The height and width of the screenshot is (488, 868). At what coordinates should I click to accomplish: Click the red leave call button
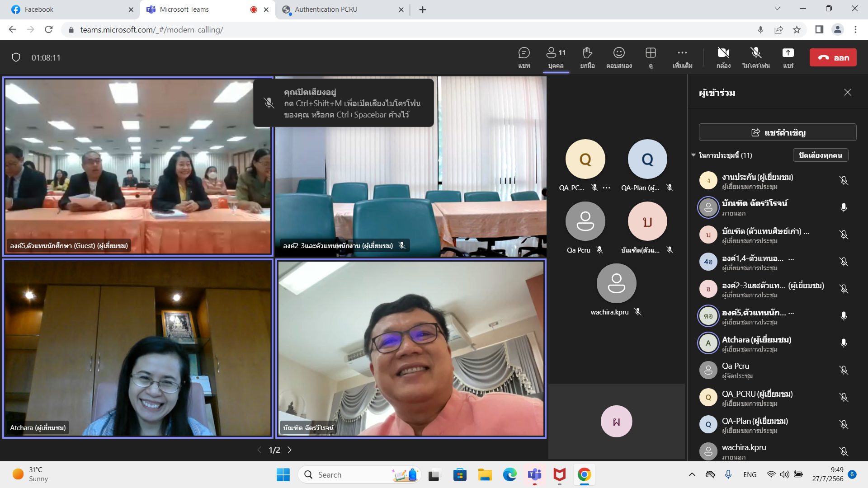pos(833,58)
